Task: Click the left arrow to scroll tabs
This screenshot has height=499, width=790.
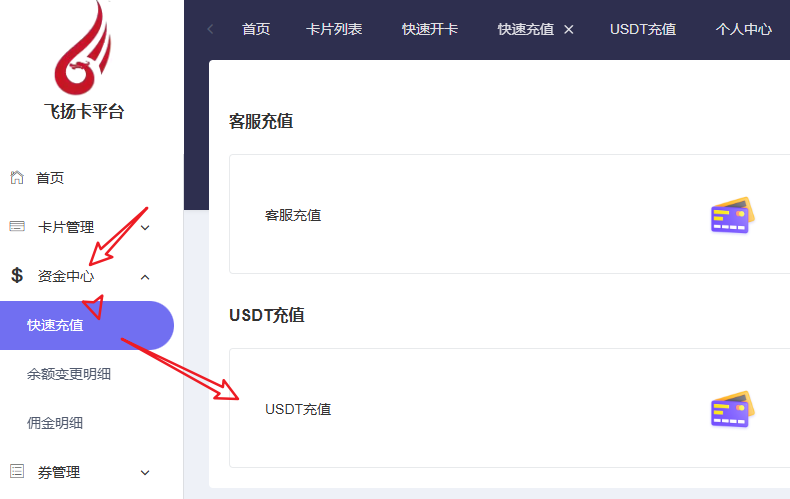Action: [210, 29]
